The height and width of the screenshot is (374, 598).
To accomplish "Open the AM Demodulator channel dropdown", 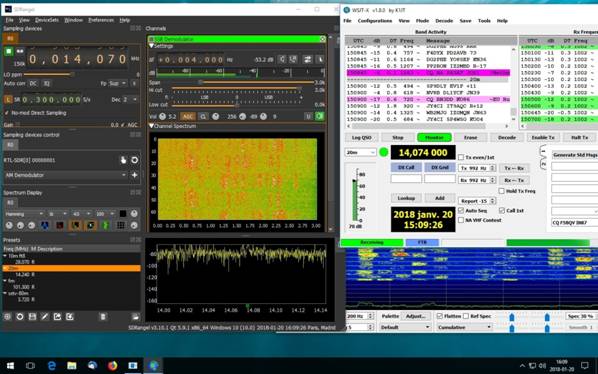I will pyautogui.click(x=65, y=175).
